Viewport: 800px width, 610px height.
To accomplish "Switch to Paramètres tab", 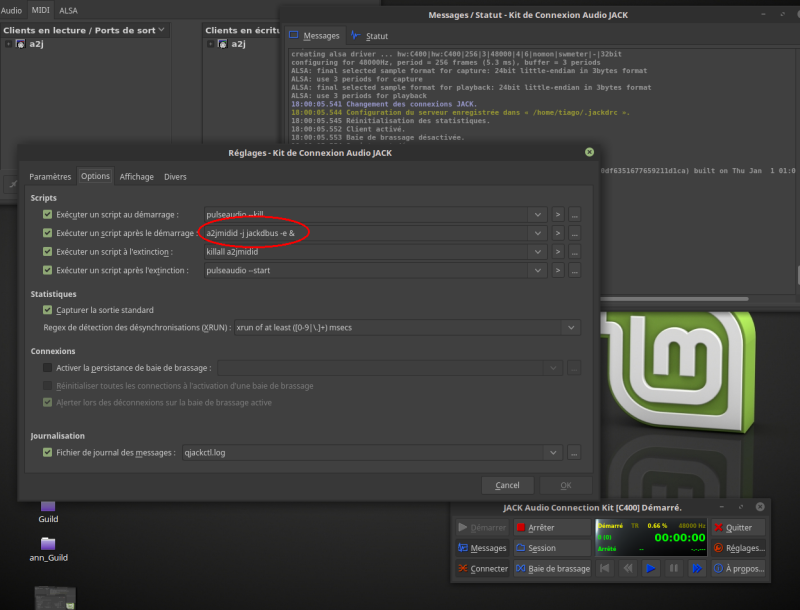I will [x=50, y=176].
